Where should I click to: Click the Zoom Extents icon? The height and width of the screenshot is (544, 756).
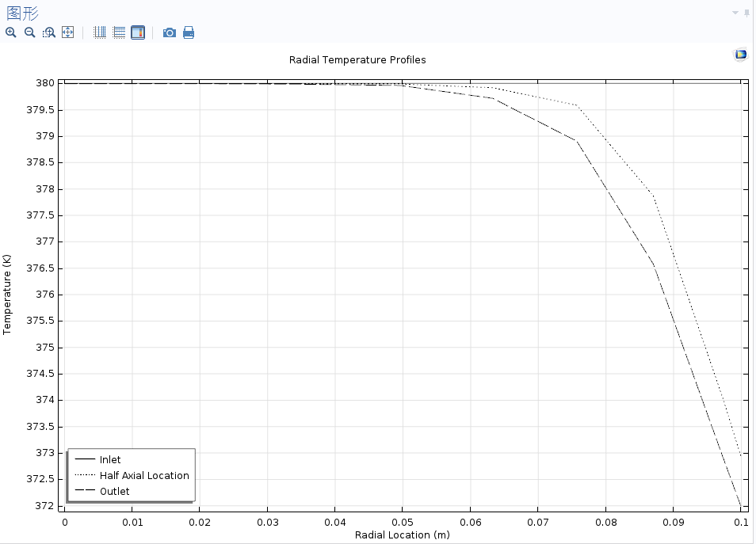68,32
